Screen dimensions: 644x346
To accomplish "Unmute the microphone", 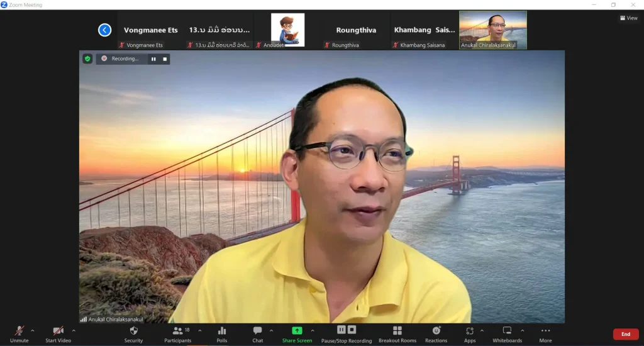I will (x=19, y=334).
